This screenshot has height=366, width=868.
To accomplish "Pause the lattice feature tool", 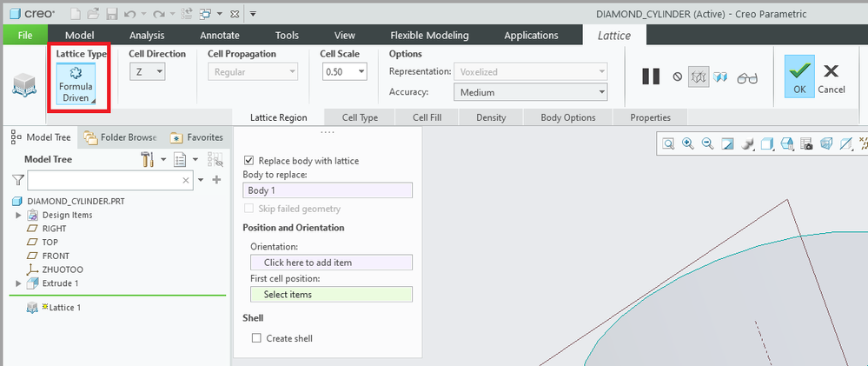I will point(651,77).
